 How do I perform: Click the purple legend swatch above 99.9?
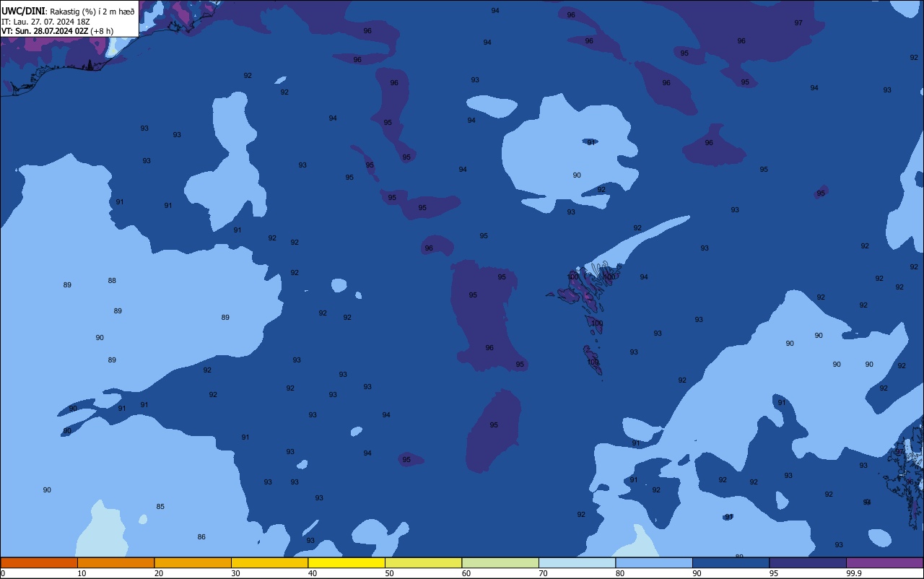884,562
